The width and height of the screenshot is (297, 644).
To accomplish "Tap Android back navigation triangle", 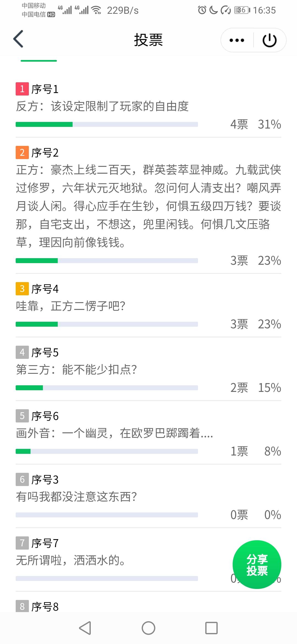I will point(85,628).
